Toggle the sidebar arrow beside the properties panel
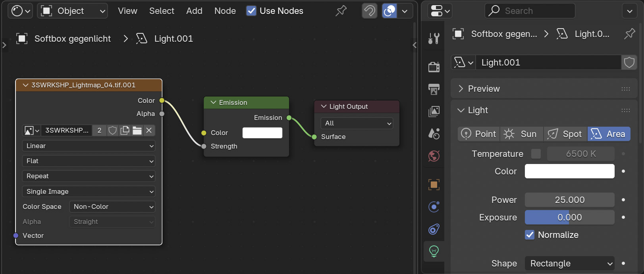 coord(415,45)
